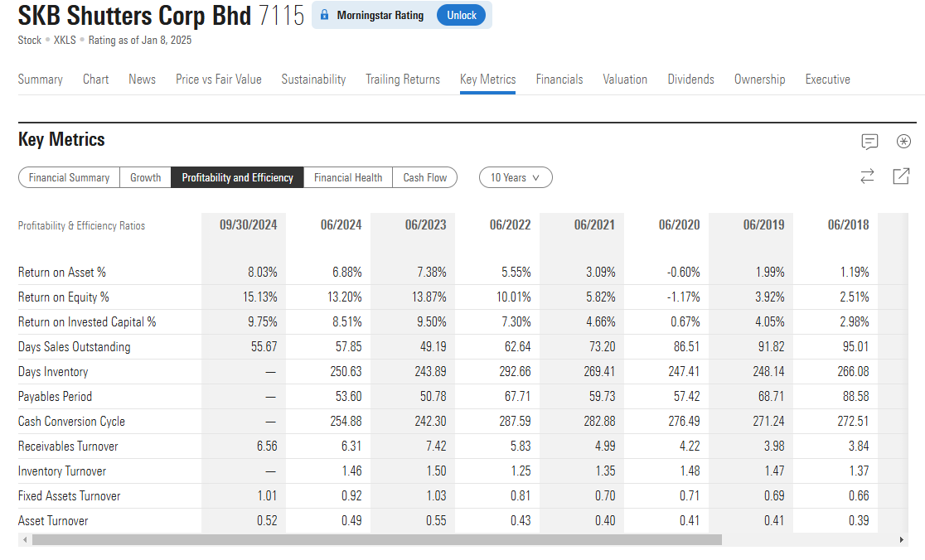This screenshot has height=560, width=925.
Task: Click the Receivables Turnover row label
Action: point(68,447)
